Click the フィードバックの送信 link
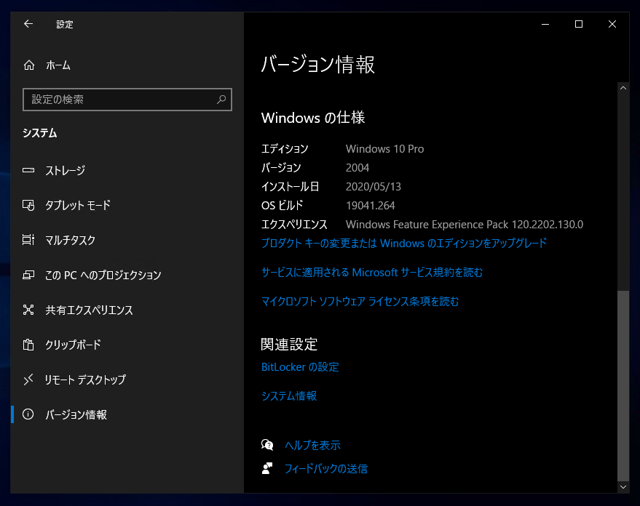 pyautogui.click(x=326, y=468)
